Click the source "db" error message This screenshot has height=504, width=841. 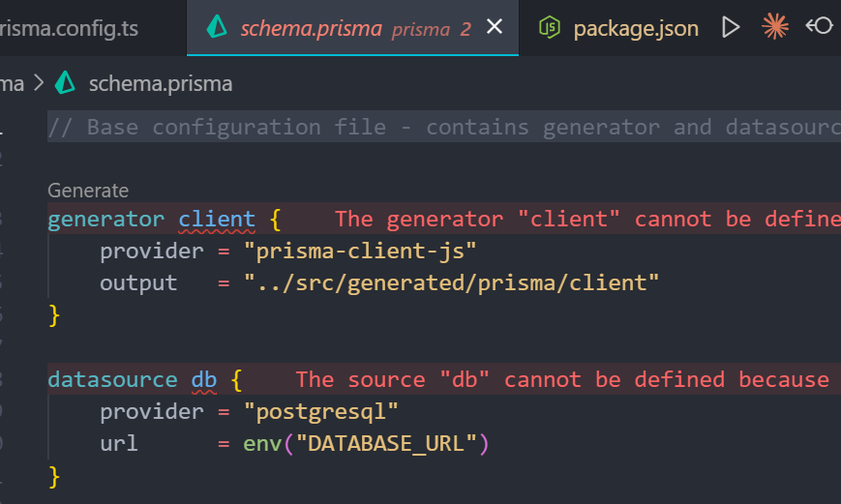(561, 380)
